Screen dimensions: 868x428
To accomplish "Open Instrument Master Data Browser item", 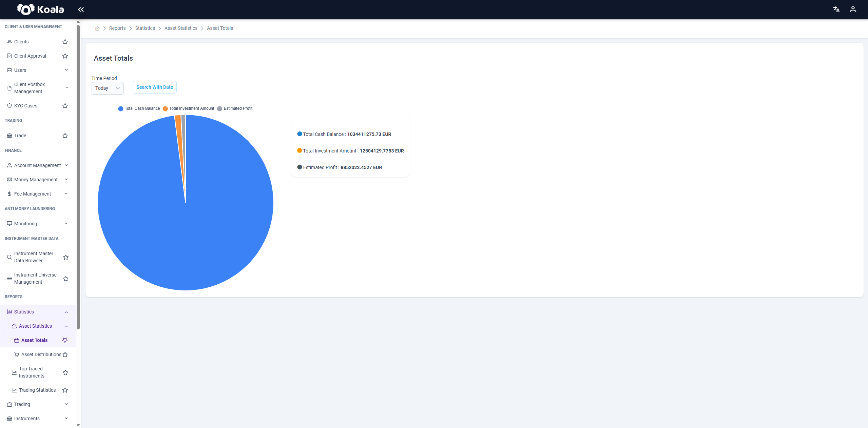I will click(34, 257).
